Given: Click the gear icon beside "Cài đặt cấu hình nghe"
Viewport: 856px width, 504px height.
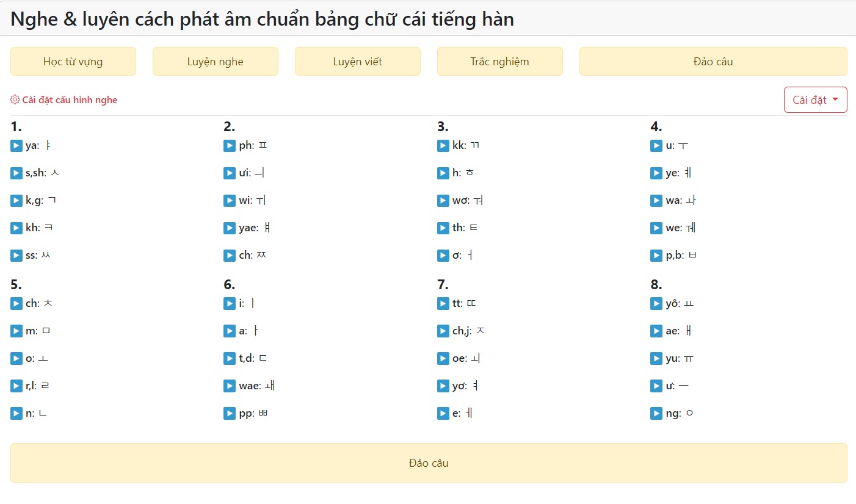Looking at the screenshot, I should pos(13,99).
